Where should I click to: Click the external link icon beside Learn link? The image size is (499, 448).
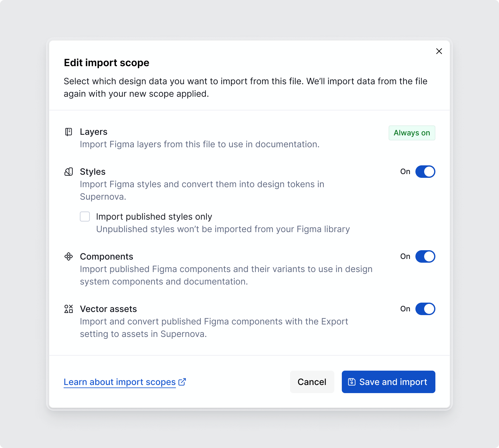point(182,382)
